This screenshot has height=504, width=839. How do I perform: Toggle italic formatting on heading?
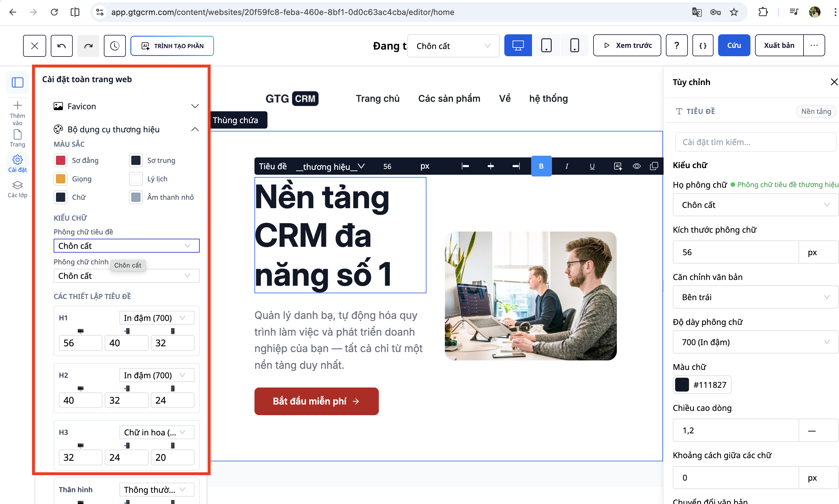point(566,166)
